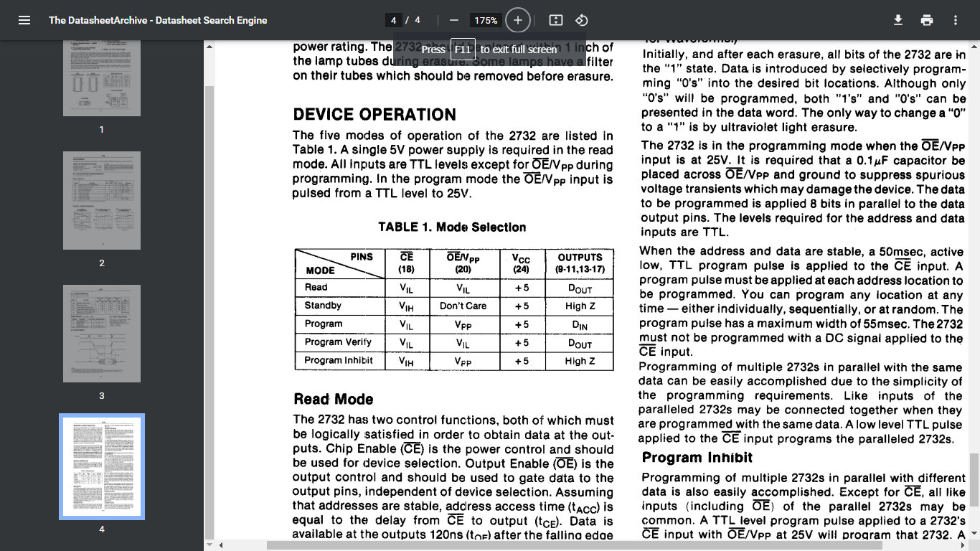Open the three-dot more actions menu
Viewport: 980px width, 551px height.
click(x=955, y=20)
